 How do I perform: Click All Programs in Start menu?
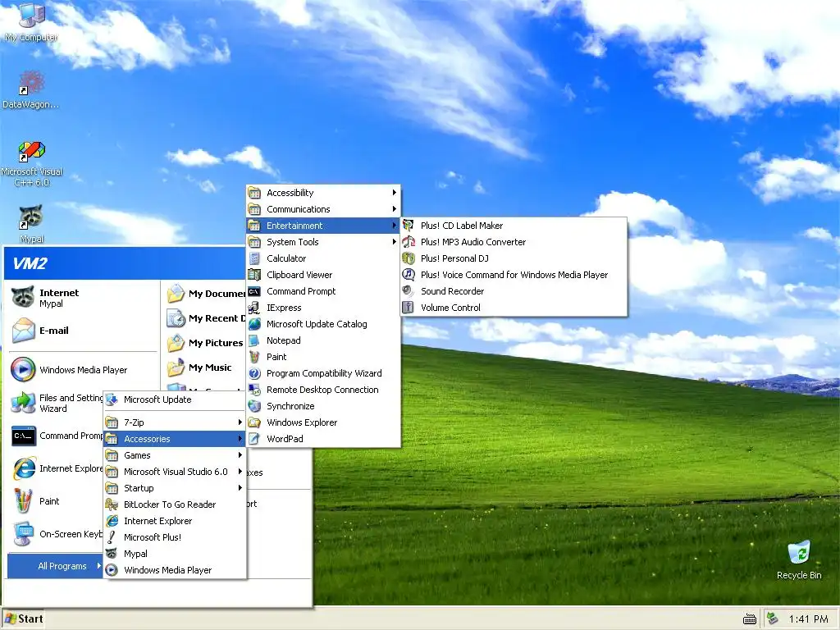tap(55, 566)
